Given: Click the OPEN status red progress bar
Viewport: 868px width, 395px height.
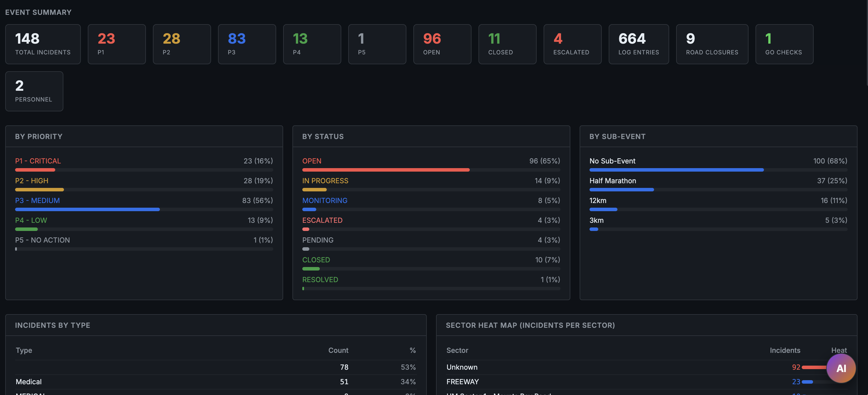Looking at the screenshot, I should [x=386, y=170].
